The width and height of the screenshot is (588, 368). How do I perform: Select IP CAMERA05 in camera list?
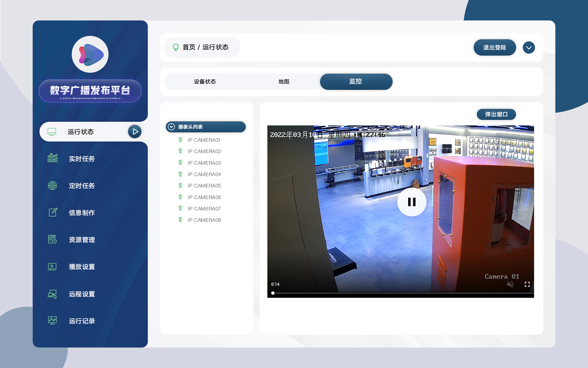(x=204, y=186)
